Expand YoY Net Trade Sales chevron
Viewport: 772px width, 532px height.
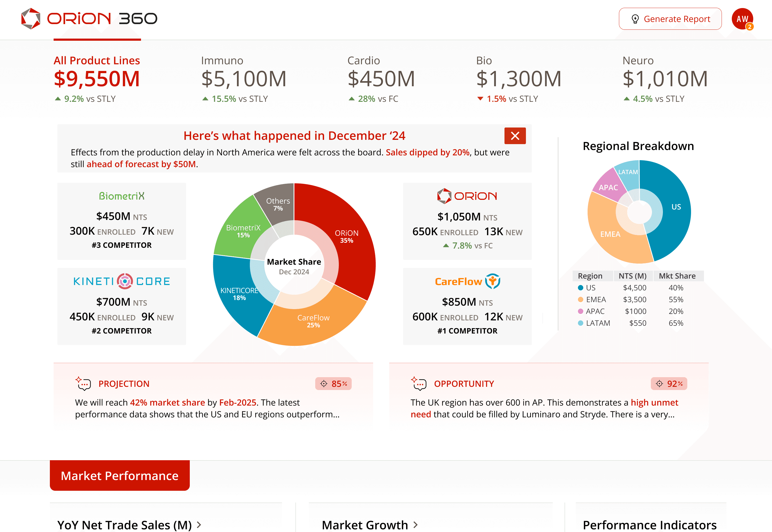point(199,525)
